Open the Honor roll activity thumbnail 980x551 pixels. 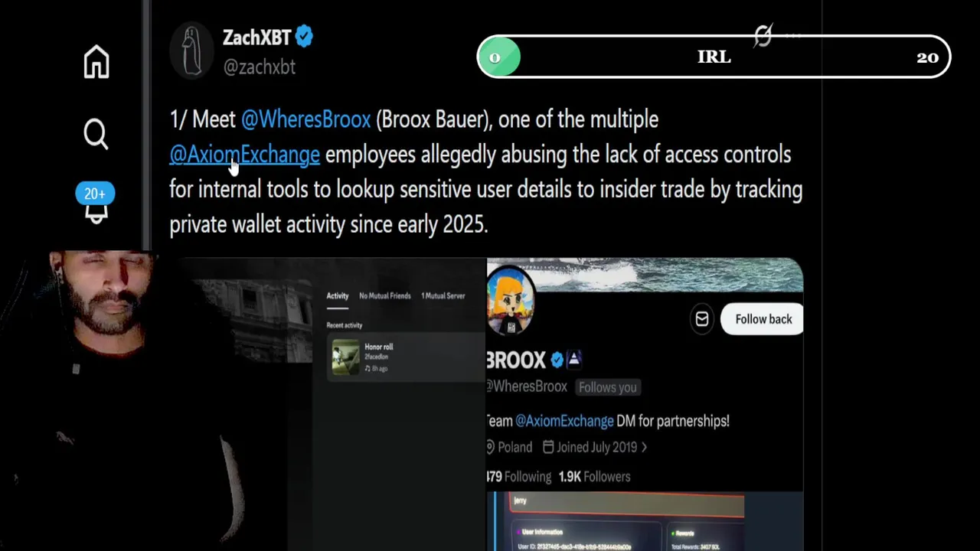coord(345,357)
